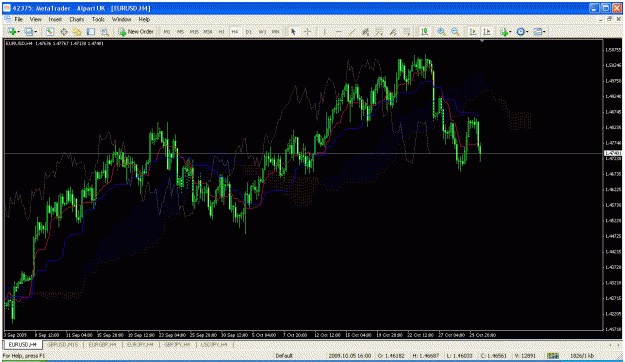
Task: Select the Crosshair tool
Action: click(x=307, y=31)
